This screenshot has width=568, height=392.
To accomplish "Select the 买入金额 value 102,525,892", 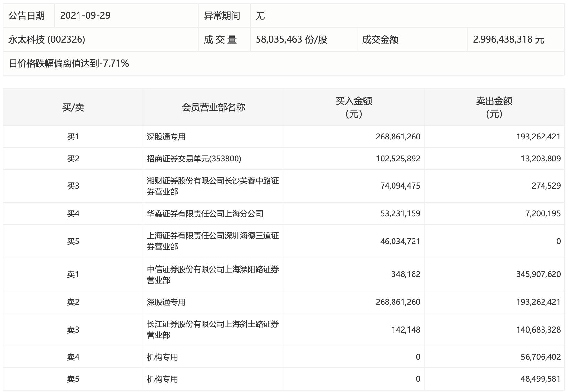I will (x=398, y=159).
